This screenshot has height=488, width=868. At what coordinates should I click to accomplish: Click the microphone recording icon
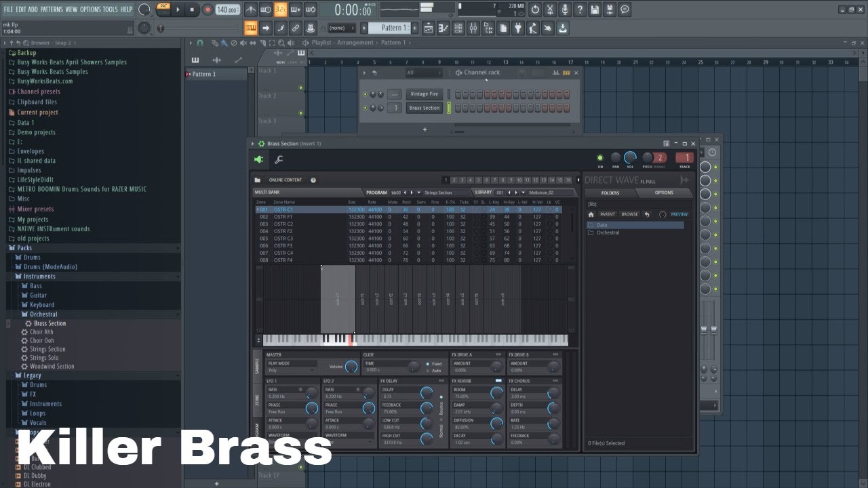click(565, 9)
